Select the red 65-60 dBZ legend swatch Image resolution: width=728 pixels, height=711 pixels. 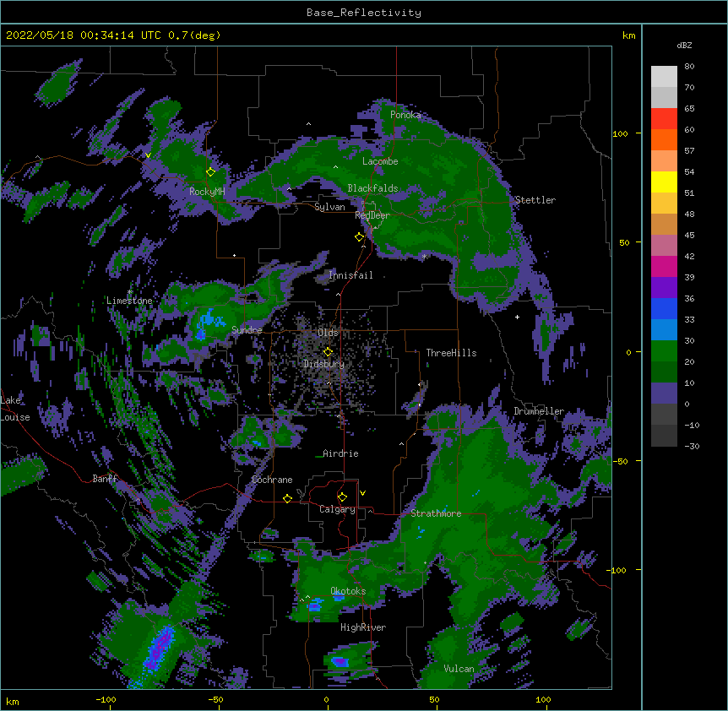pos(664,118)
